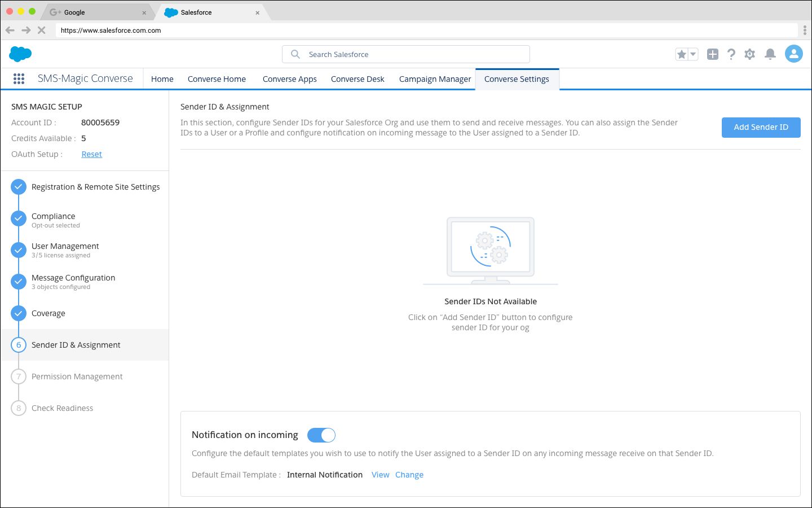Open the favorites list dropdown arrow

(x=694, y=54)
